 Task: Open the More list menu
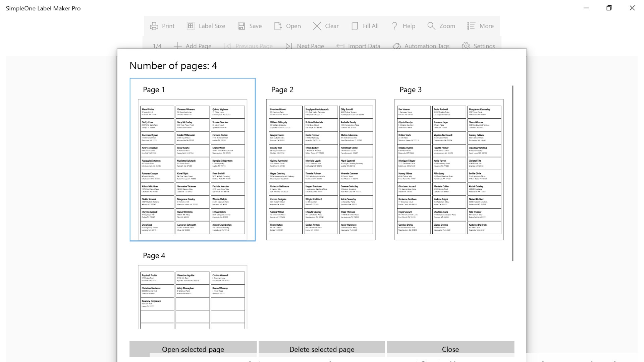(x=471, y=26)
